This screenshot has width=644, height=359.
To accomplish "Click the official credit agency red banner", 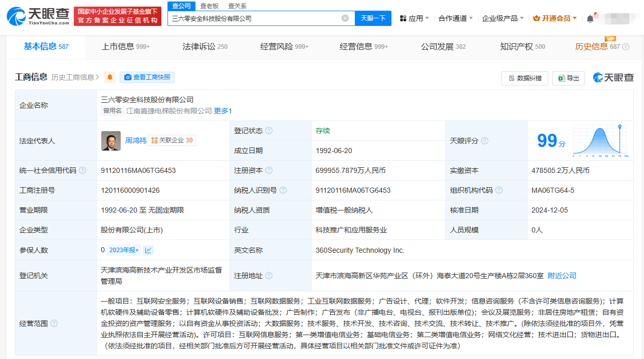I will (x=118, y=16).
